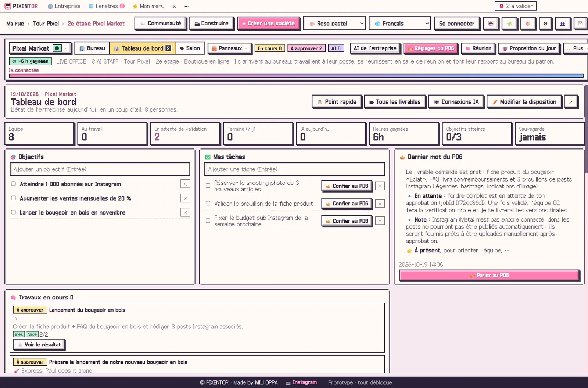Tick the Valider le brouillon task checkbox
The width and height of the screenshot is (588, 388).
208,203
